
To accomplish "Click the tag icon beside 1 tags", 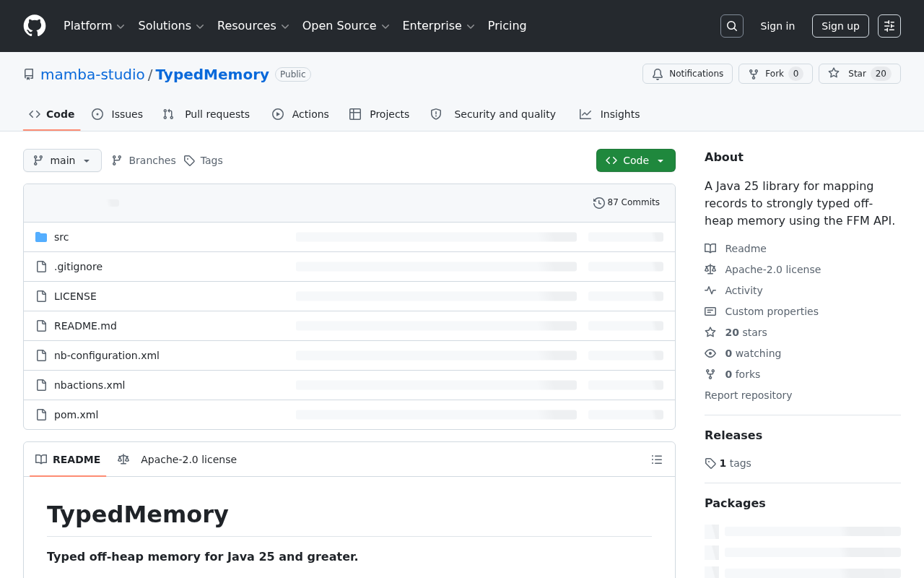I will (x=710, y=463).
